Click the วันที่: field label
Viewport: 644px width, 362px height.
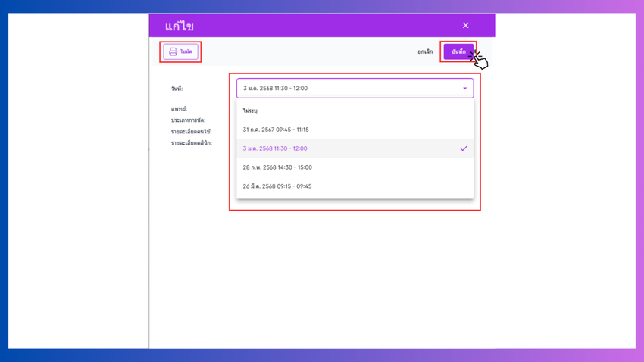pyautogui.click(x=177, y=89)
